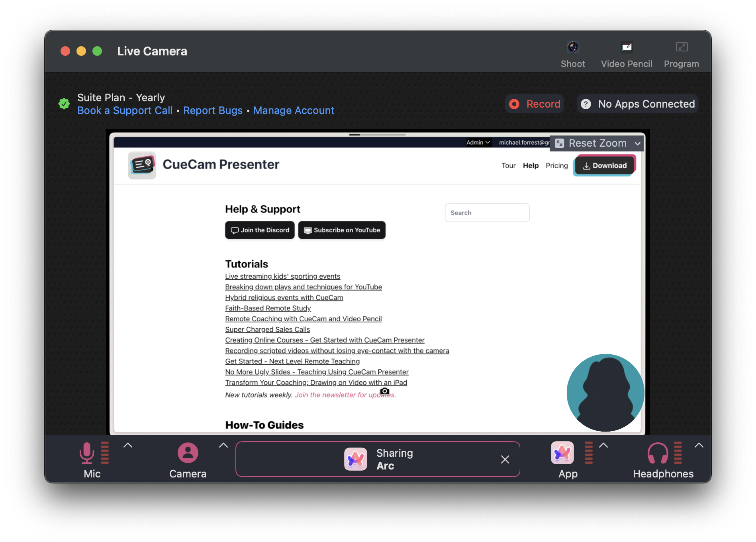Click the Arc icon in Sharing panel
Viewport: 756px width, 542px height.
[355, 459]
